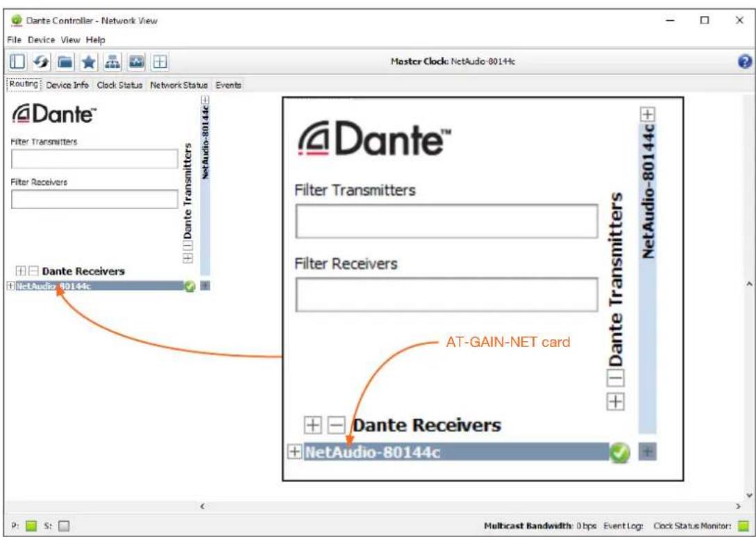Screen dimensions: 756x537
Task: Open the Help menu
Action: [96, 40]
